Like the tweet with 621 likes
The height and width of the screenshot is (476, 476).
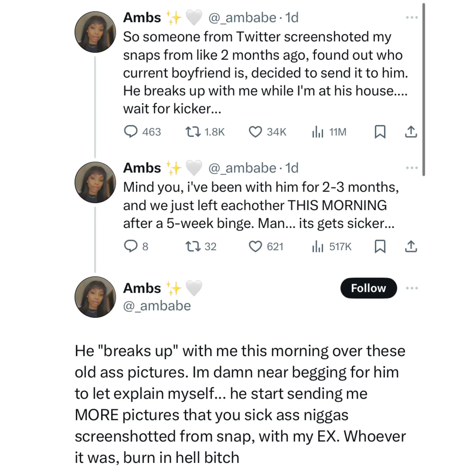pos(255,246)
